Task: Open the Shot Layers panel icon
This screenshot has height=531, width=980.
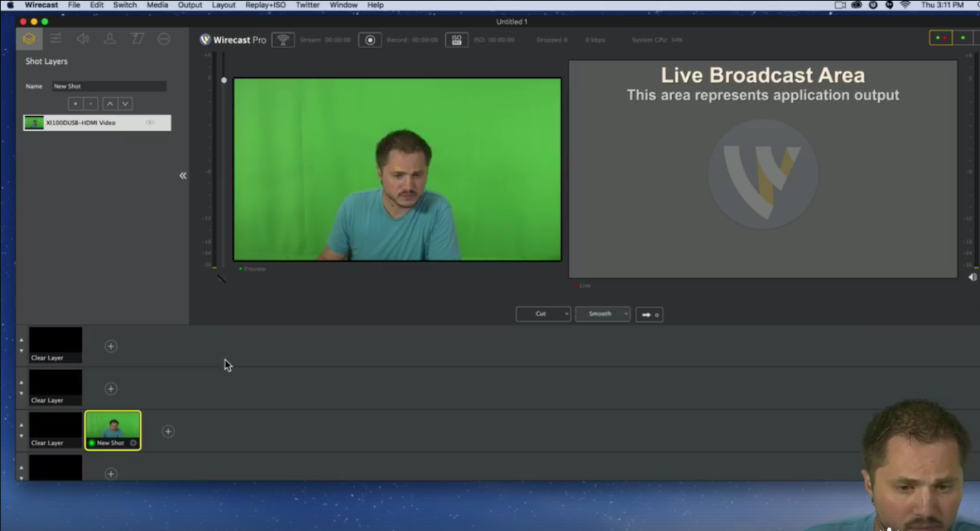Action: click(29, 39)
